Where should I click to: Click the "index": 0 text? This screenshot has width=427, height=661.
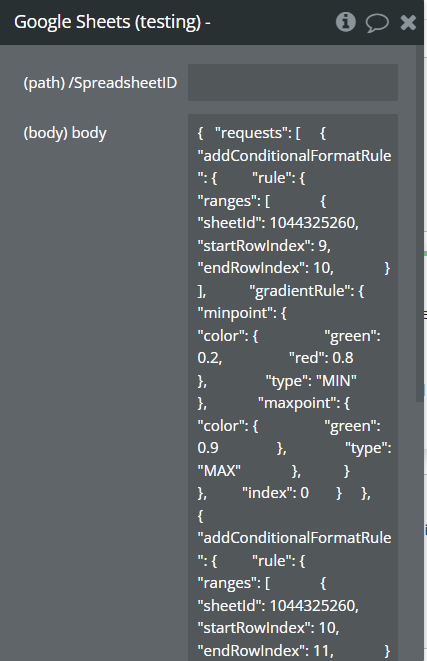coord(276,493)
